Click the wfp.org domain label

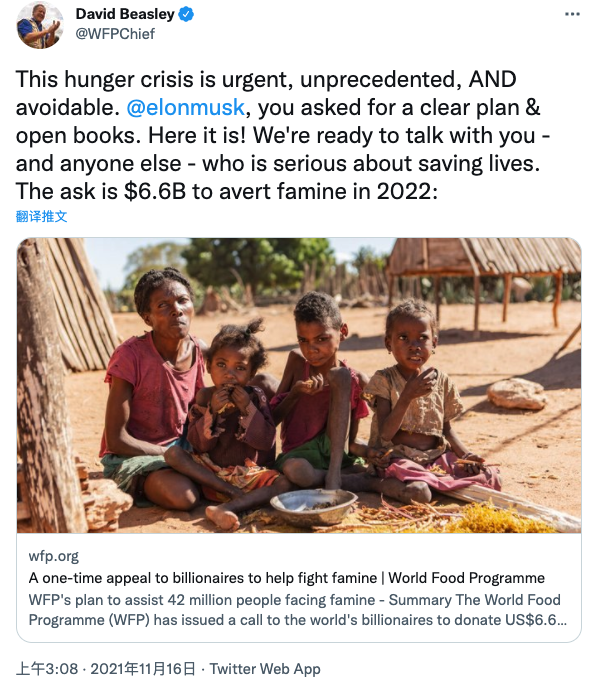click(54, 556)
